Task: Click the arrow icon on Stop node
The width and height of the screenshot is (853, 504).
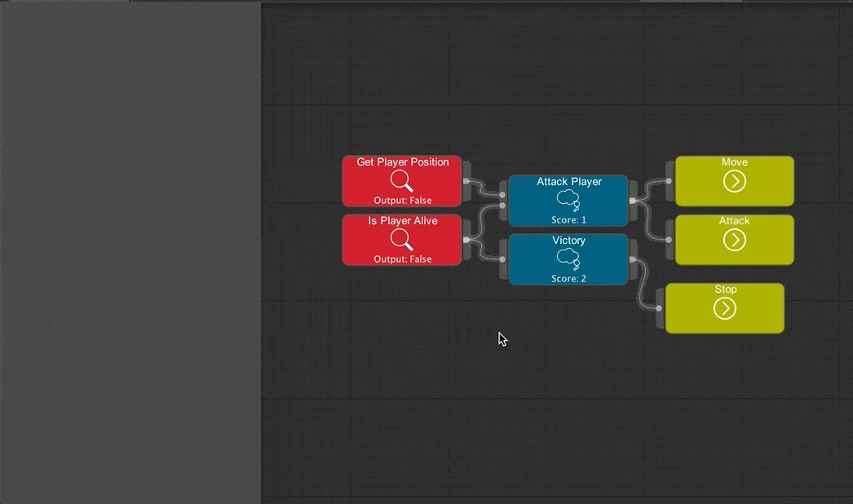Action: 724,308
